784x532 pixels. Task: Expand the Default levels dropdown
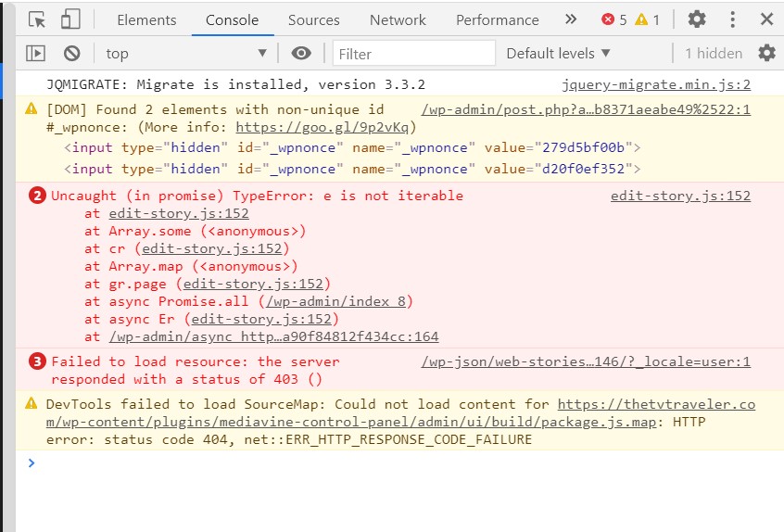(x=558, y=54)
